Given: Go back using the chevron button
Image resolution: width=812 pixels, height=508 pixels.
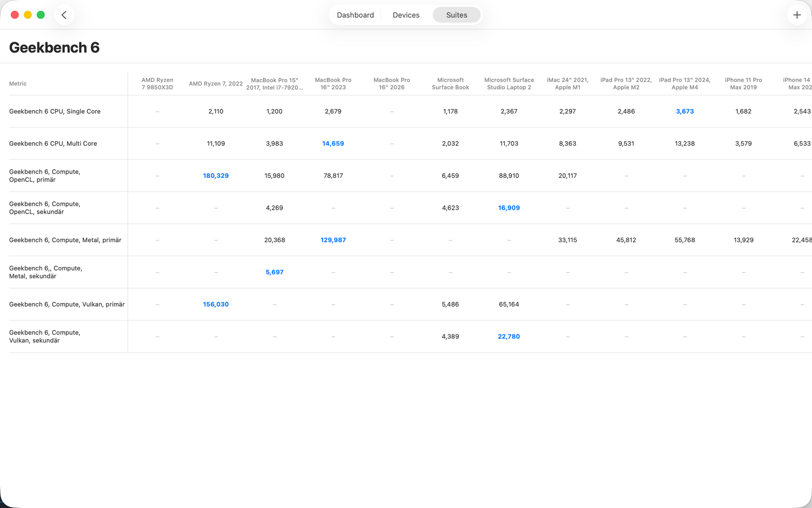Looking at the screenshot, I should point(64,15).
